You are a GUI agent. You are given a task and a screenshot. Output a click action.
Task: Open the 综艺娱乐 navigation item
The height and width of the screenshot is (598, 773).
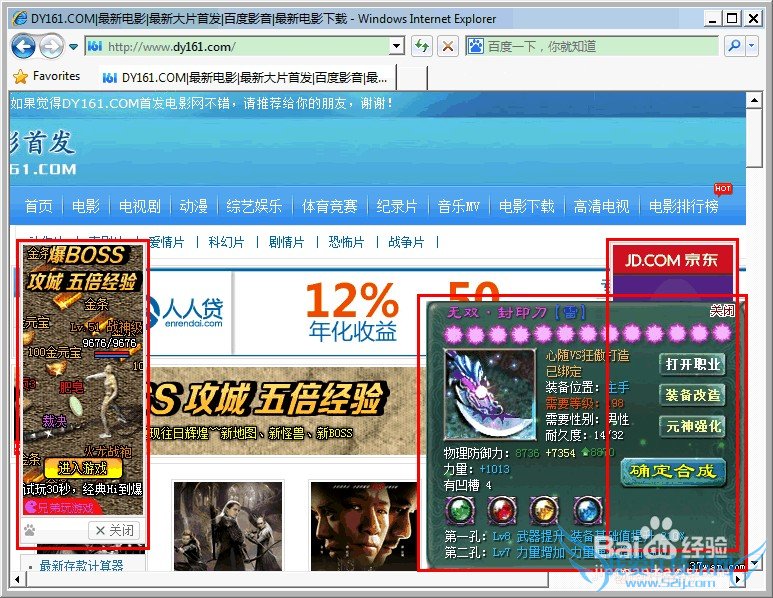[x=254, y=206]
